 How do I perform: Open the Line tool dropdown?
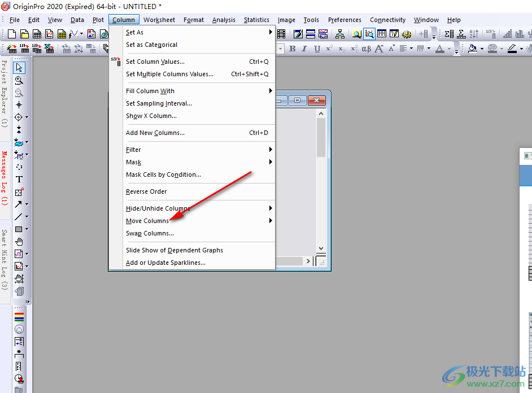tap(27, 217)
